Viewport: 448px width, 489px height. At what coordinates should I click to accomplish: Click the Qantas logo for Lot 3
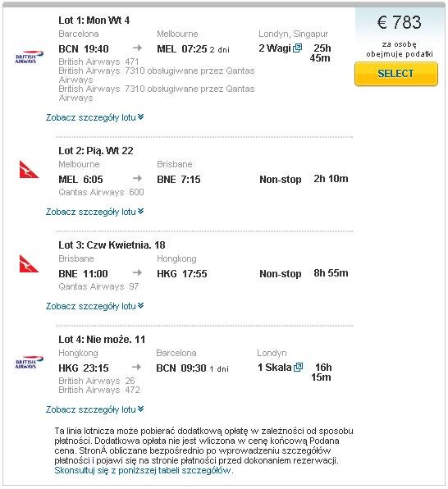point(29,264)
